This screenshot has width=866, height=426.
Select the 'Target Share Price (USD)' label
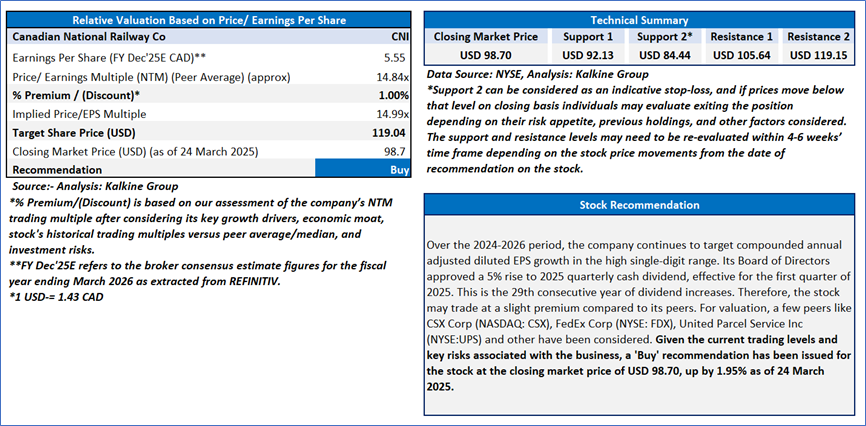pyautogui.click(x=73, y=133)
